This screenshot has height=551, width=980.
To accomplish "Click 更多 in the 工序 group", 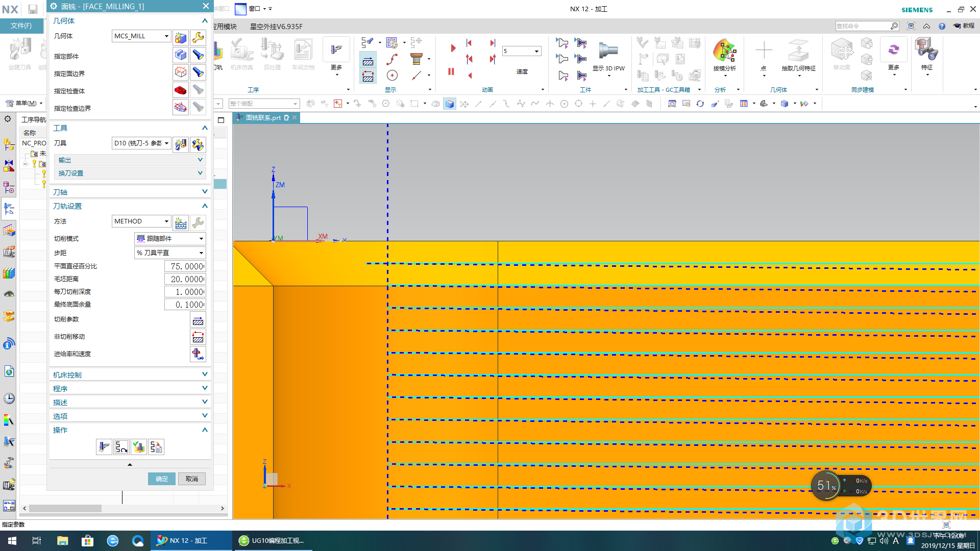I will click(336, 57).
